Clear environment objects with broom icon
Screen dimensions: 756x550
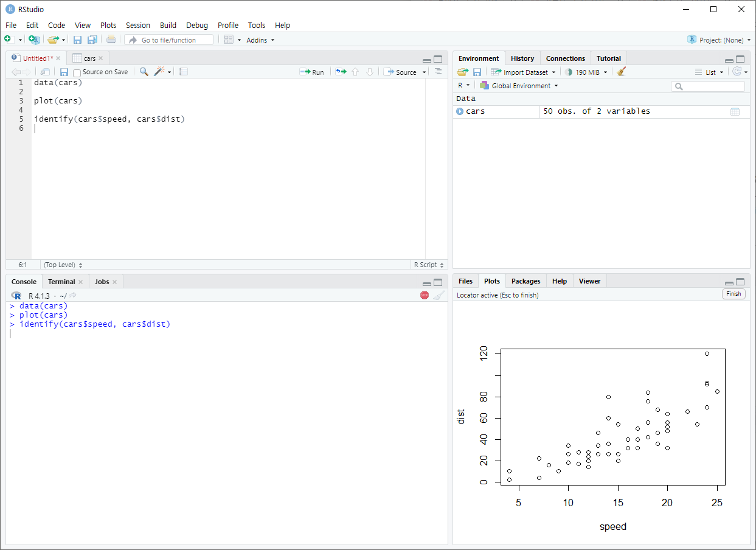click(621, 72)
